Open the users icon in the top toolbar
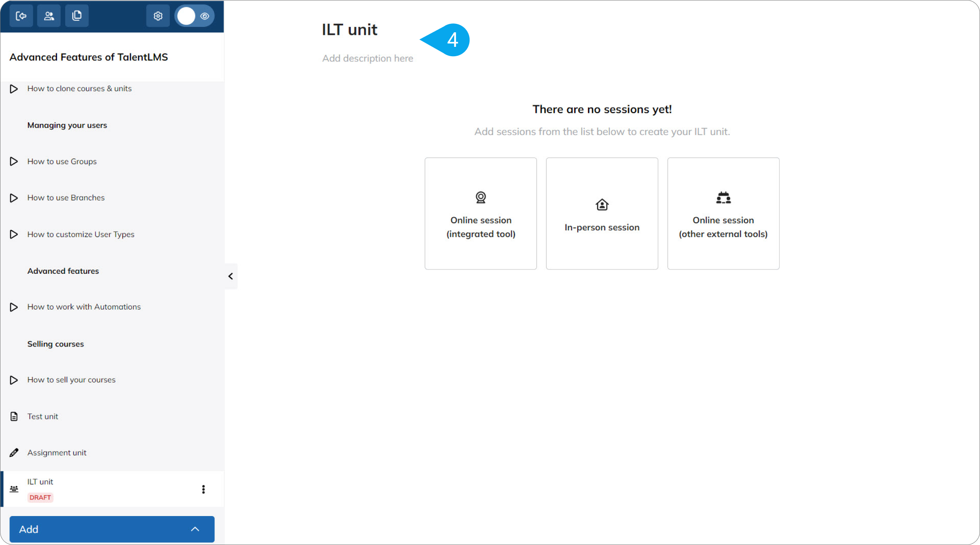 tap(49, 16)
